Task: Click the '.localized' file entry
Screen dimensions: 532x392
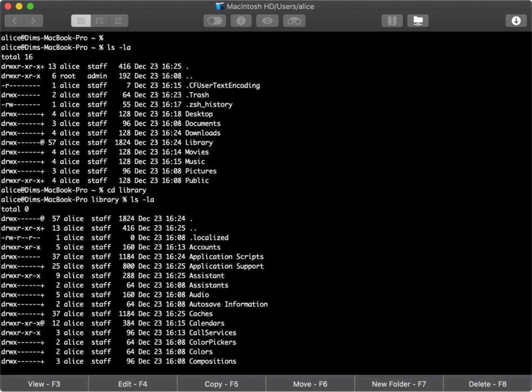Action: (x=209, y=238)
